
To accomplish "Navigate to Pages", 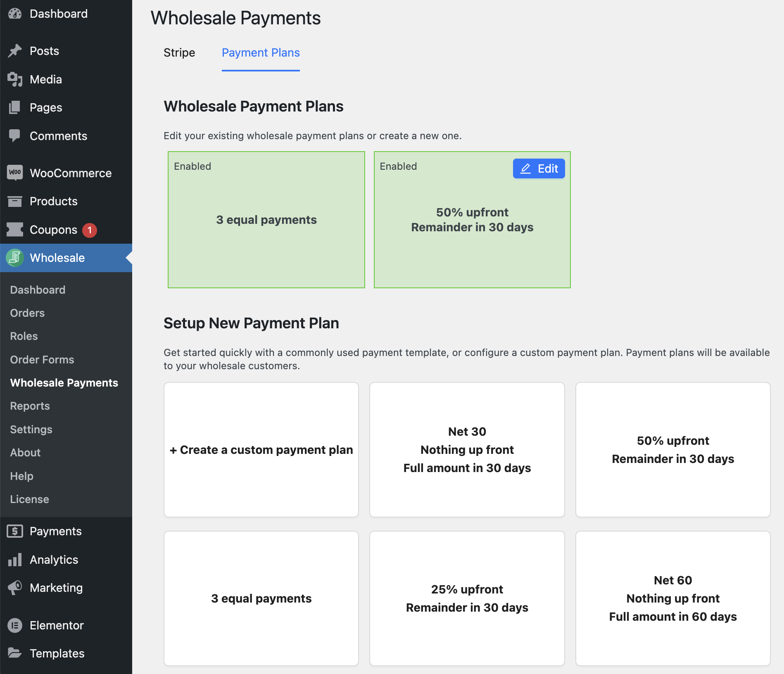I will 46,107.
